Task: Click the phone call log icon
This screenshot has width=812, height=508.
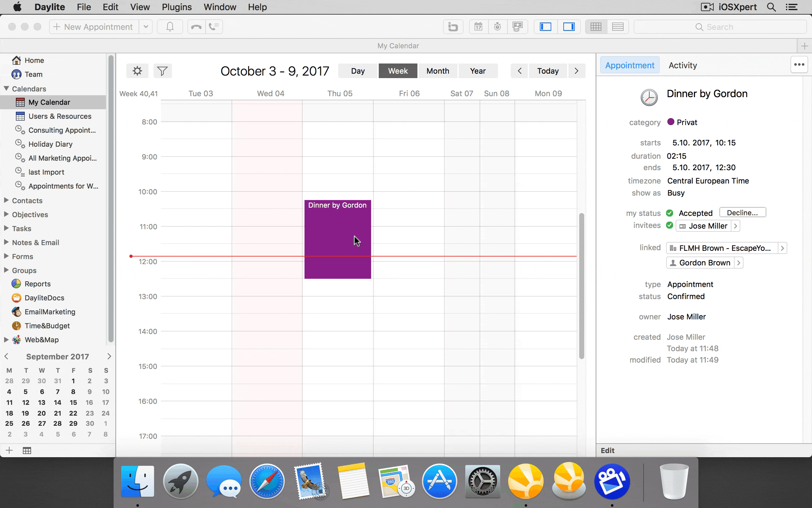Action: tap(214, 27)
